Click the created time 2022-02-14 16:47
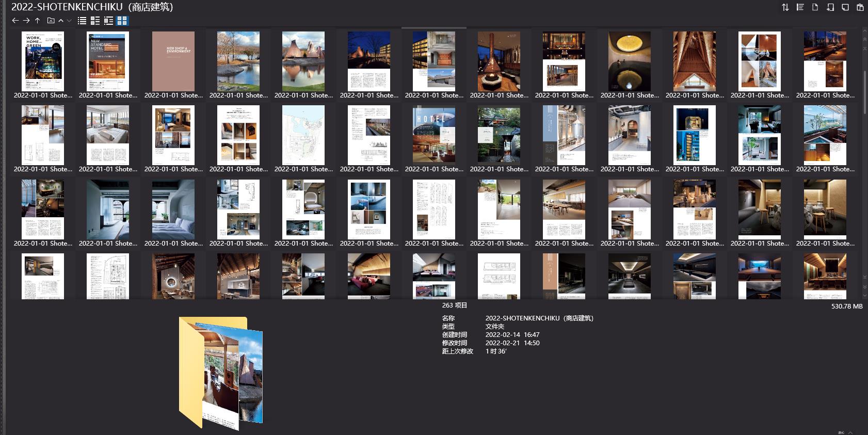This screenshot has width=868, height=435. coord(512,335)
